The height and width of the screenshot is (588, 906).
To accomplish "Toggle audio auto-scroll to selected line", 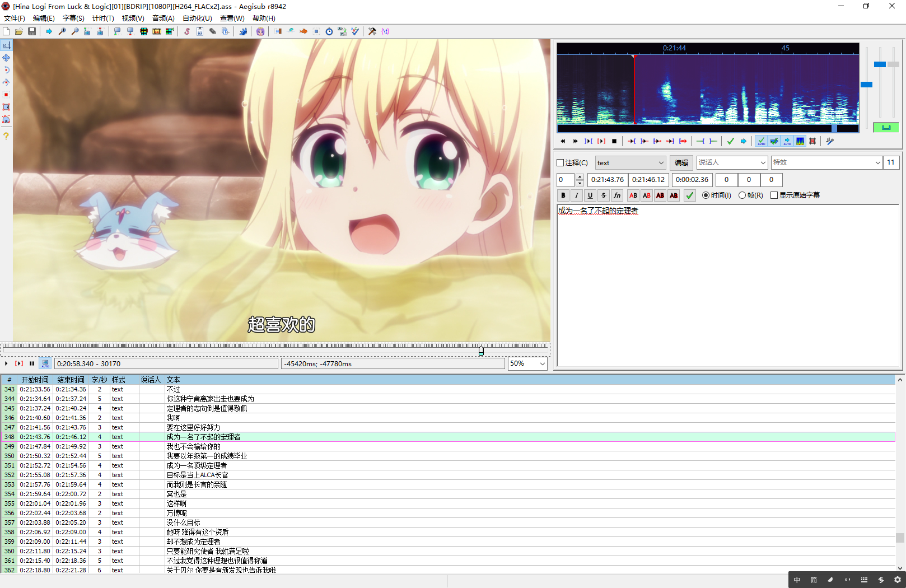I will [787, 141].
